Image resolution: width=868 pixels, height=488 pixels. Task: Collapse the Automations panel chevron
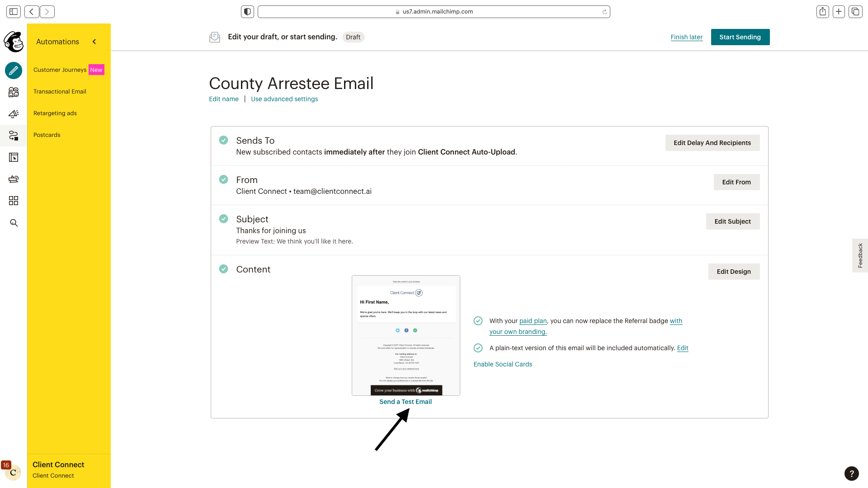tap(94, 42)
